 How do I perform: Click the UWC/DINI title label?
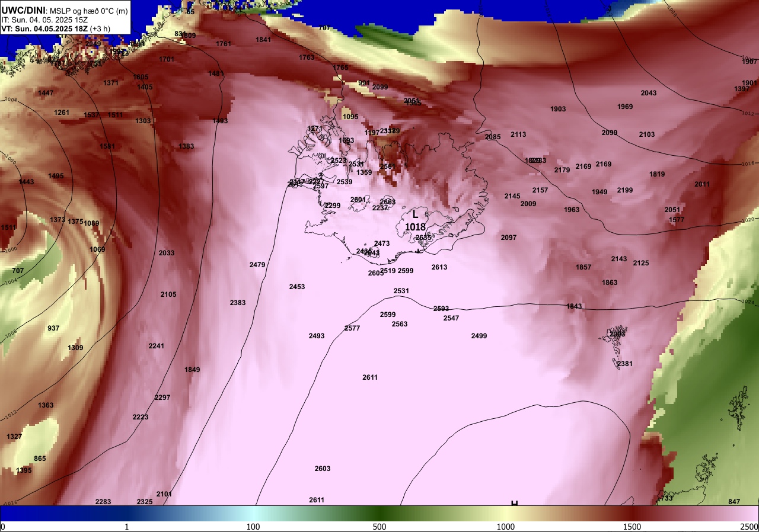pyautogui.click(x=23, y=10)
